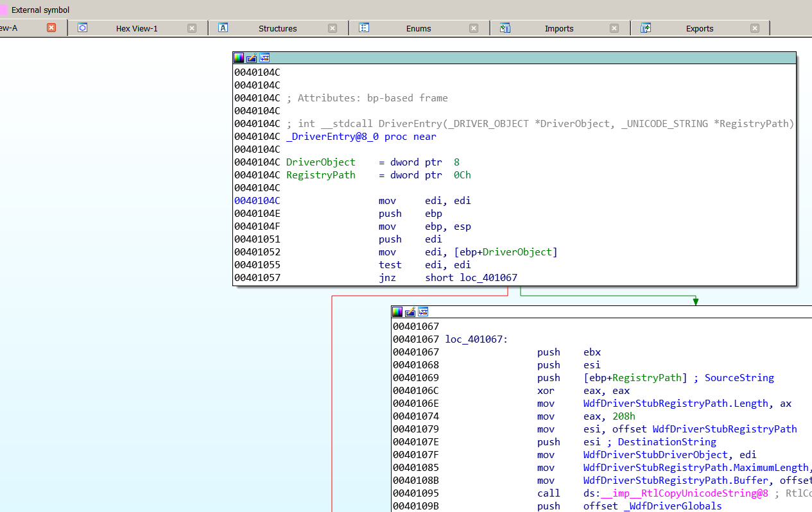Set node color on DriverEntry block
Screen dimensions: 812x512
[239, 58]
